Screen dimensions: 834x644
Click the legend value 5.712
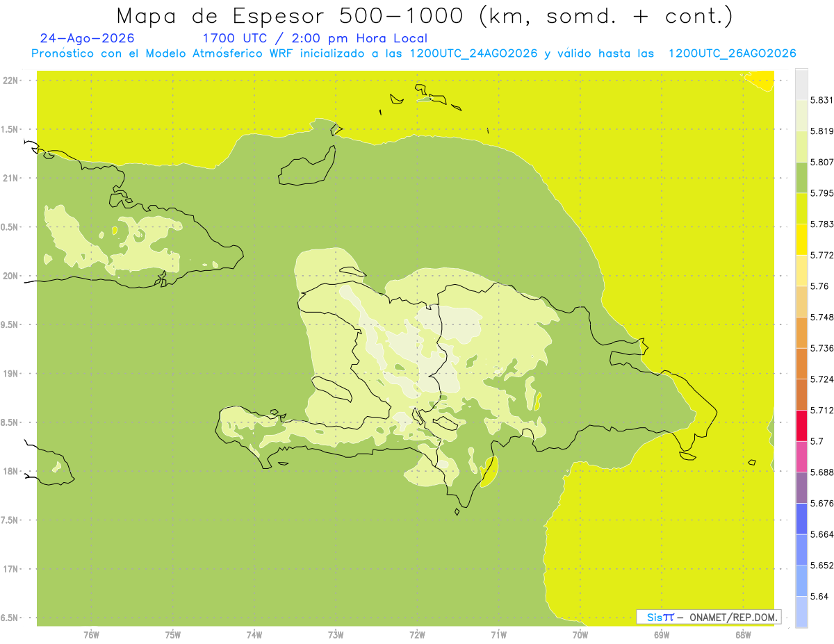[x=822, y=410]
